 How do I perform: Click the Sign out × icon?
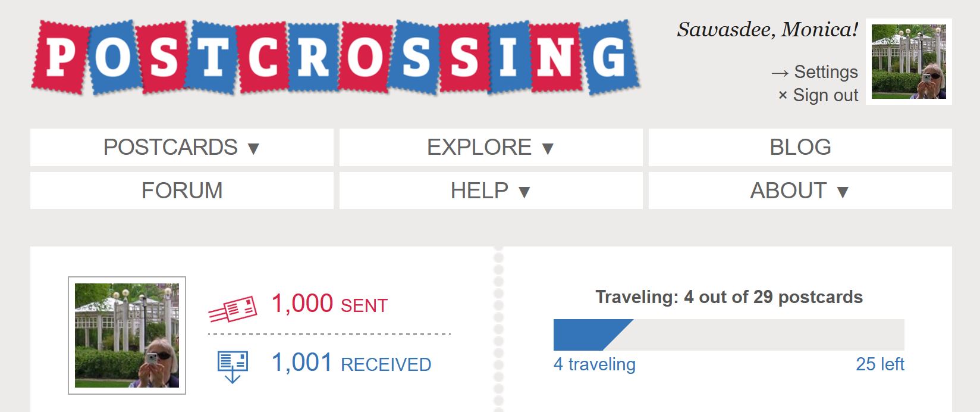point(783,95)
